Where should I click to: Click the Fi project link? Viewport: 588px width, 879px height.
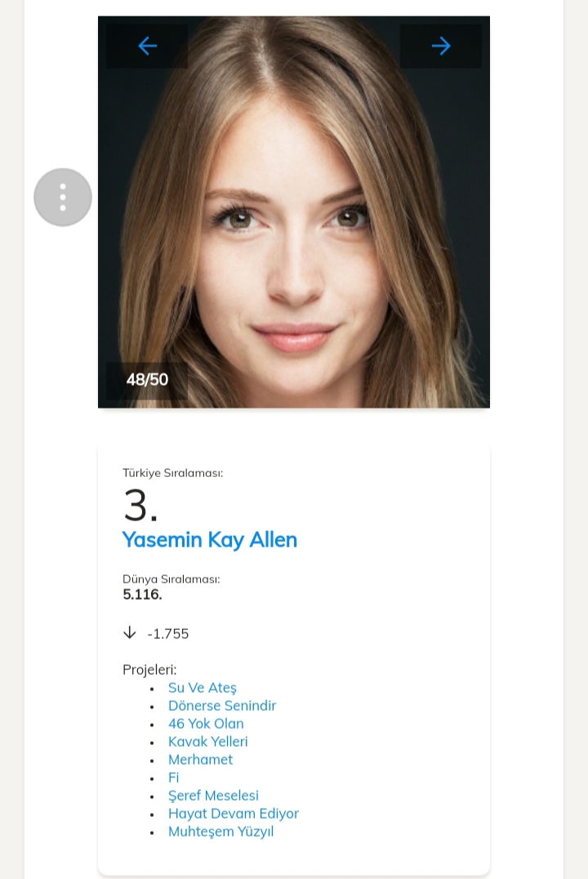[174, 778]
